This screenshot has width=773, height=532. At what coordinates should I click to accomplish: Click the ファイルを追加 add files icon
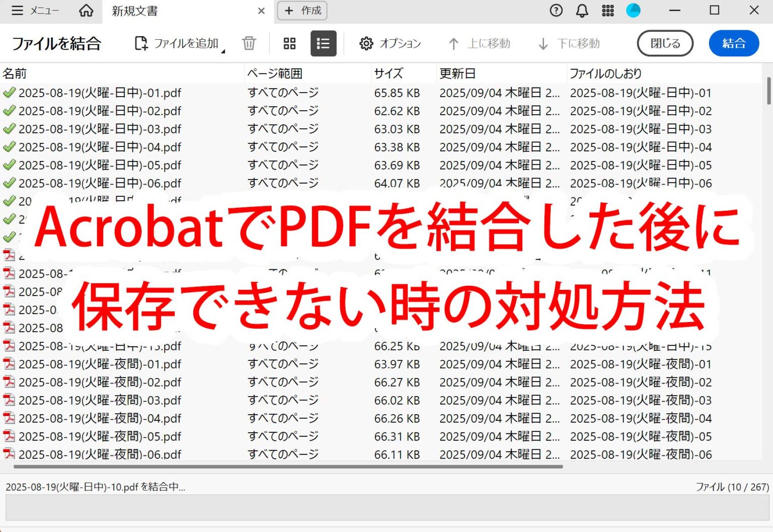point(141,43)
